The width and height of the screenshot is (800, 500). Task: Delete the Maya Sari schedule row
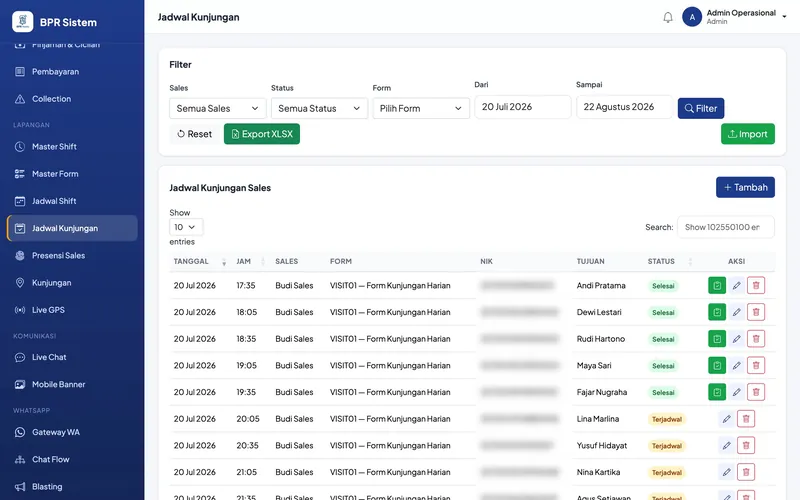756,365
